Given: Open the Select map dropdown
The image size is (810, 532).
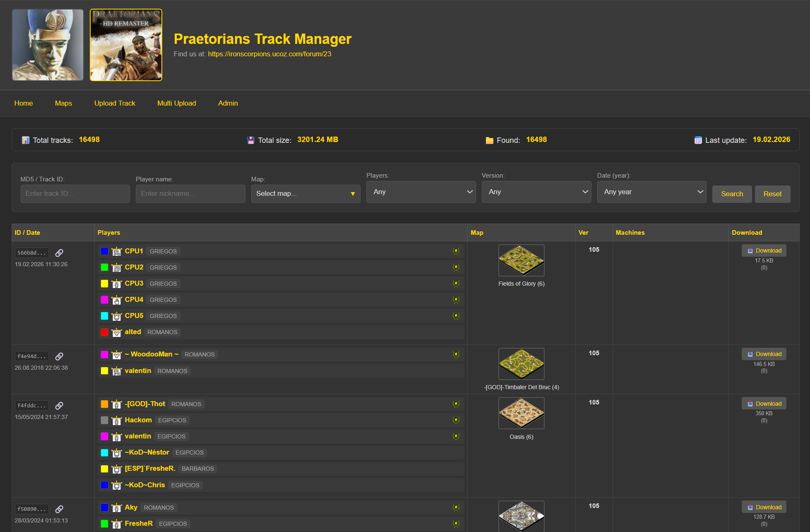Looking at the screenshot, I should (305, 193).
